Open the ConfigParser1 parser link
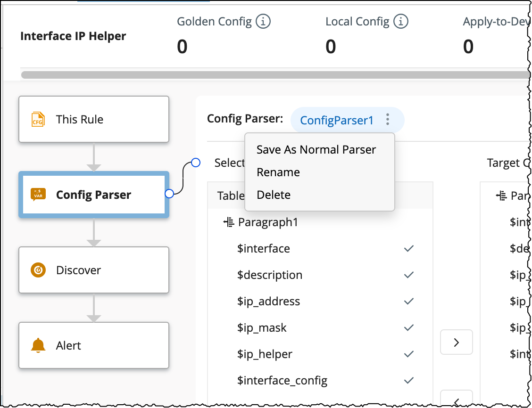Image resolution: width=532 pixels, height=408 pixels. (x=337, y=120)
